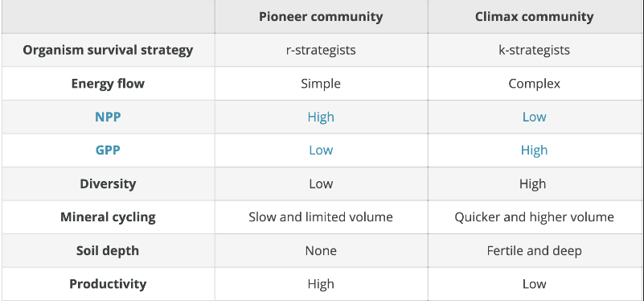Click the Mineral cycling row label
The image size is (644, 301).
click(x=108, y=216)
